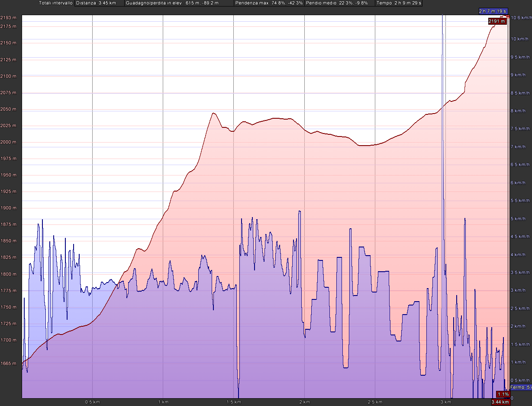Click the '2193 m' elevation axis label
Viewport: 532px width, 406px height.
(x=9, y=17)
